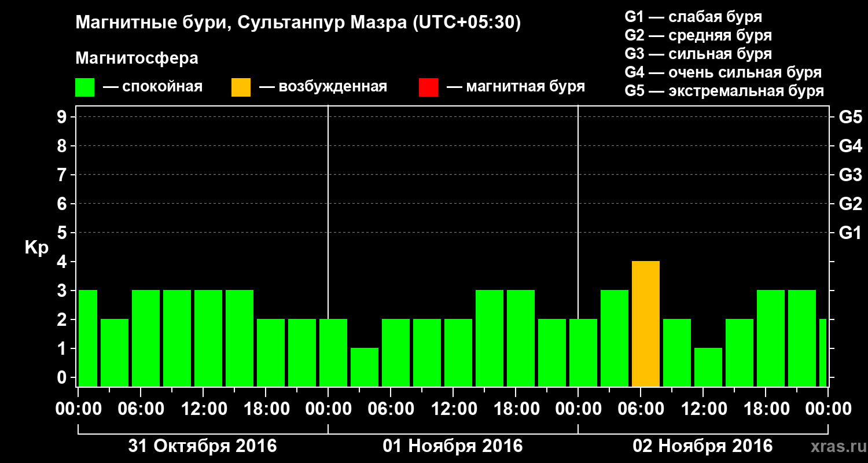Click the G2 label on right axis
This screenshot has width=868, height=463.
(x=850, y=204)
